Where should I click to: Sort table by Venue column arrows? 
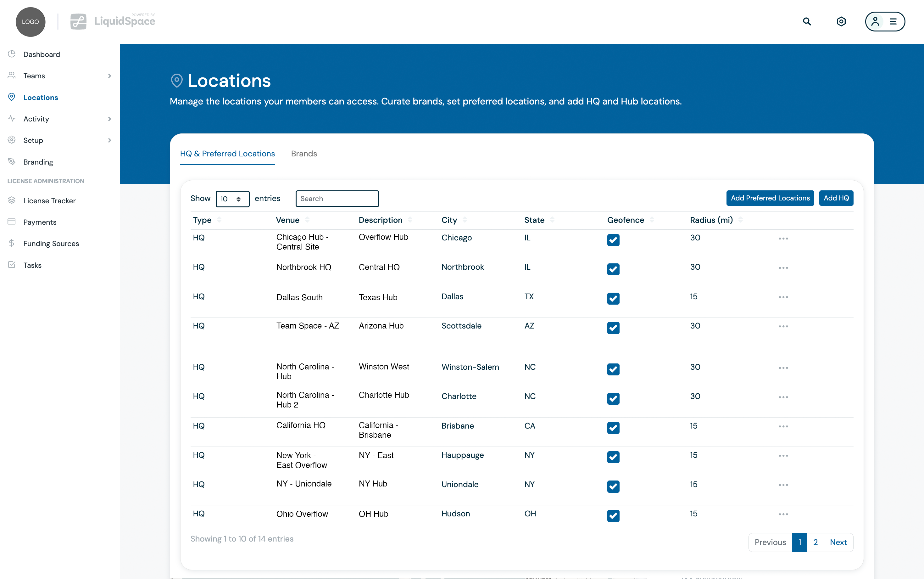click(x=307, y=220)
